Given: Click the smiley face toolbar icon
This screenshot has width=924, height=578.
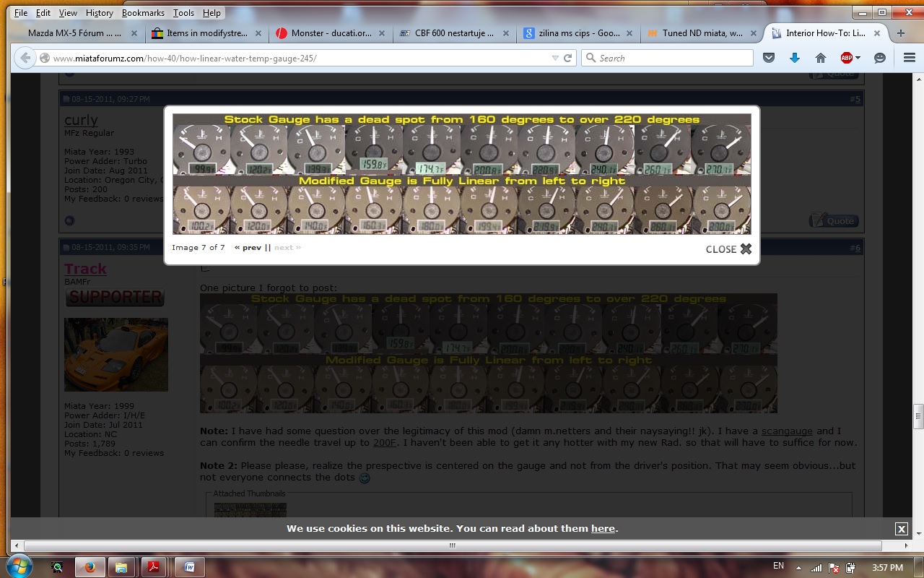Looking at the screenshot, I should (x=880, y=58).
